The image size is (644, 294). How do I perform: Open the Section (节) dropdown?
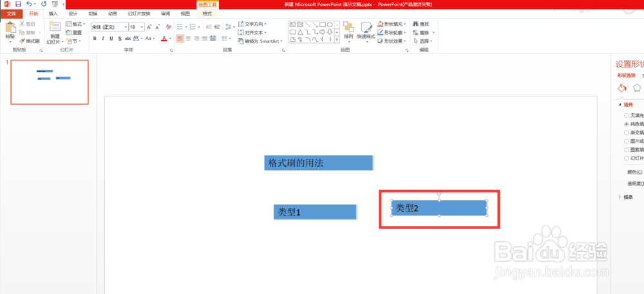click(74, 41)
